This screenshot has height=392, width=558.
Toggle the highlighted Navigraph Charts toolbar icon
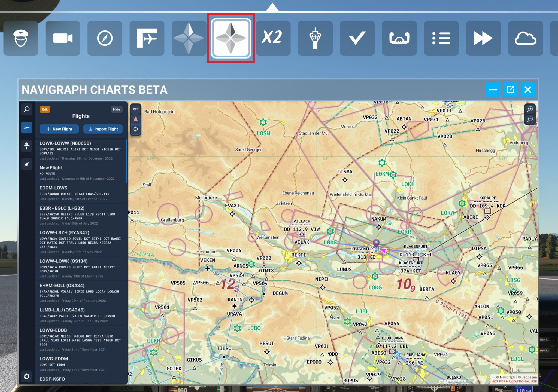231,38
